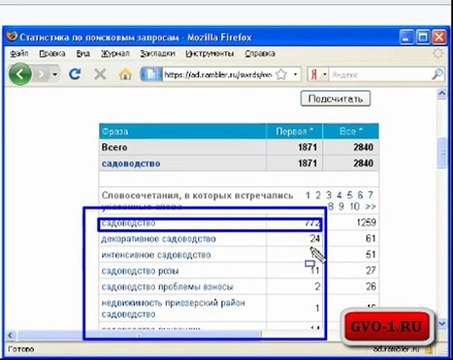The width and height of the screenshot is (453, 360).
Task: Open the Закладки menu
Action: click(x=157, y=53)
